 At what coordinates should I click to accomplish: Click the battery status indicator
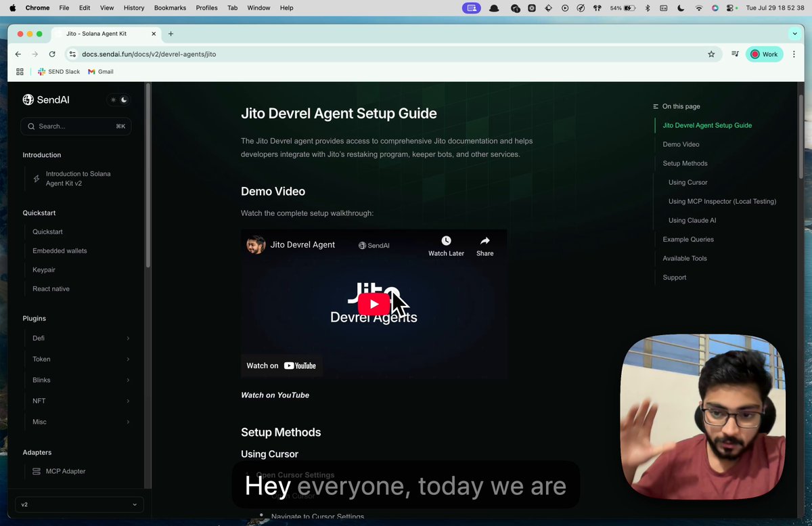click(623, 8)
